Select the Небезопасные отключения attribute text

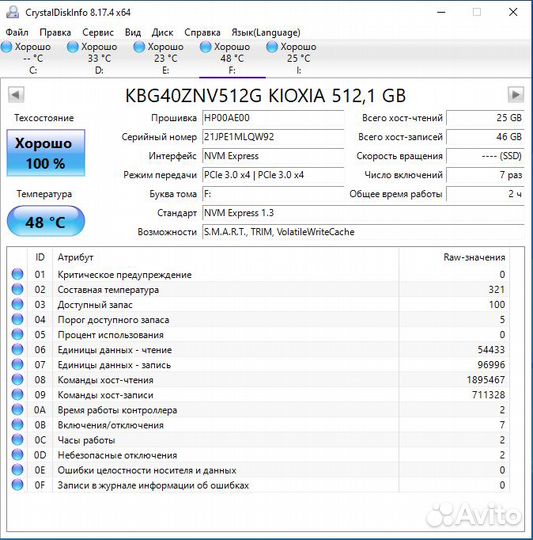point(117,455)
